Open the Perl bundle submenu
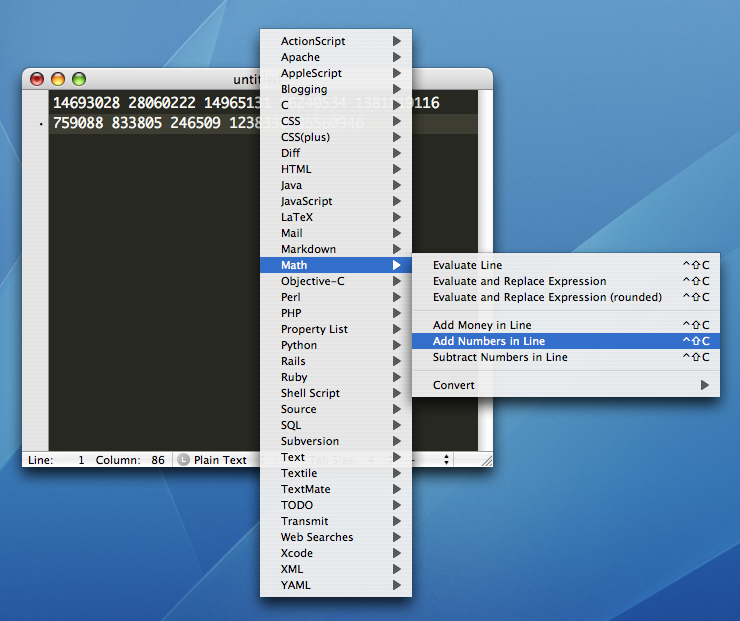Image resolution: width=740 pixels, height=621 pixels. point(336,297)
